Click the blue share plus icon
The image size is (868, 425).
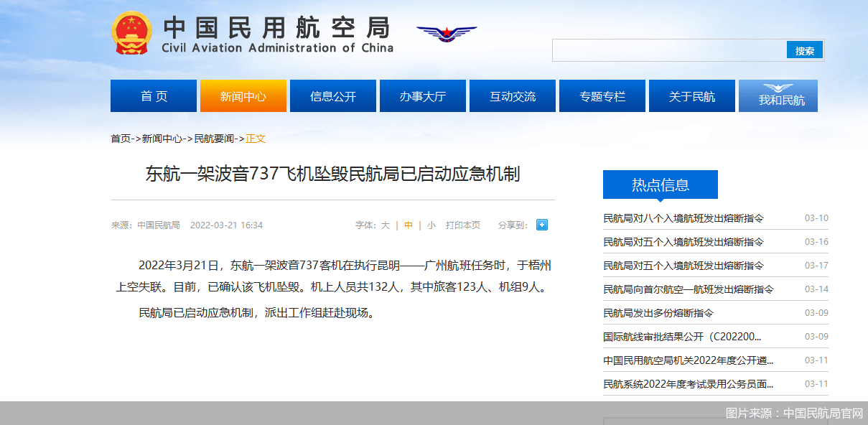542,225
